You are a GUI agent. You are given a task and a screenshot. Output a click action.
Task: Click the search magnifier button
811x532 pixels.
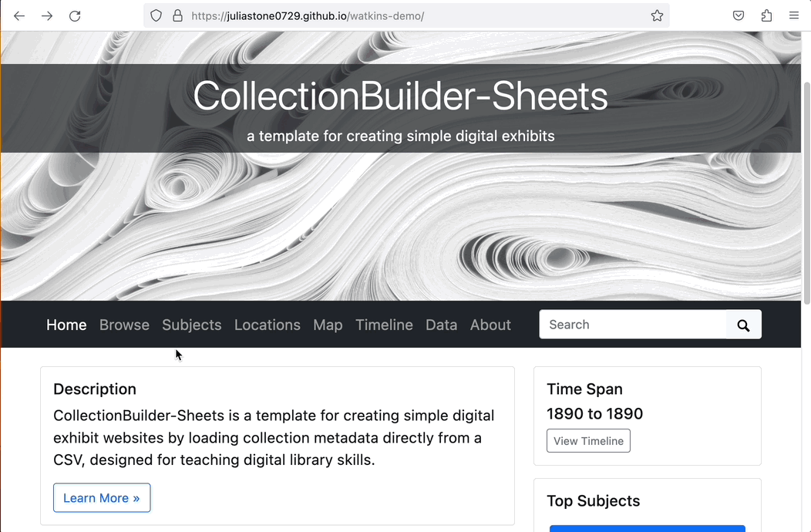pyautogui.click(x=743, y=325)
